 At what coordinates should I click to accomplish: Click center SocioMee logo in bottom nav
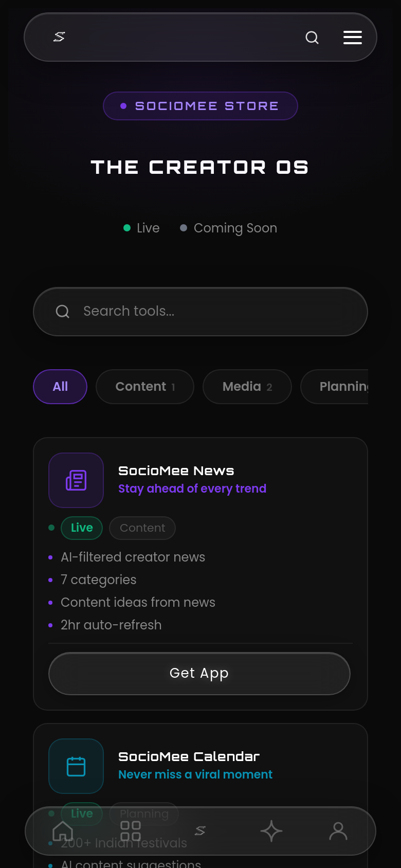click(x=200, y=831)
